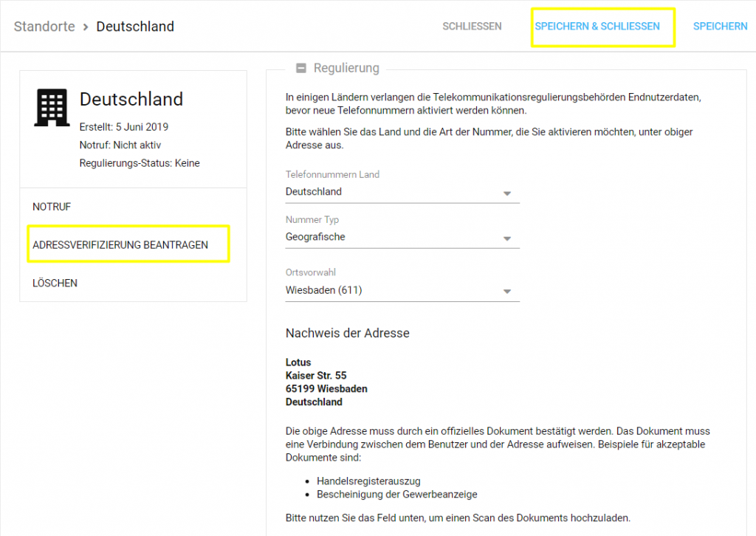Choose ADRESSVERIFIZIERUNG BEANTRAGEN in the sidebar
This screenshot has width=756, height=536.
[120, 244]
